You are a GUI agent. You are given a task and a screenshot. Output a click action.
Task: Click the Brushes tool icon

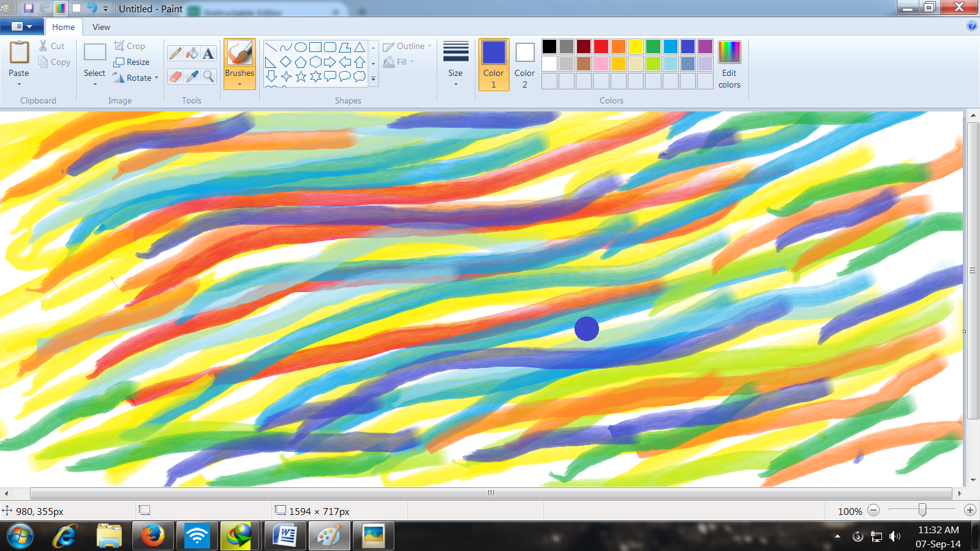(239, 53)
